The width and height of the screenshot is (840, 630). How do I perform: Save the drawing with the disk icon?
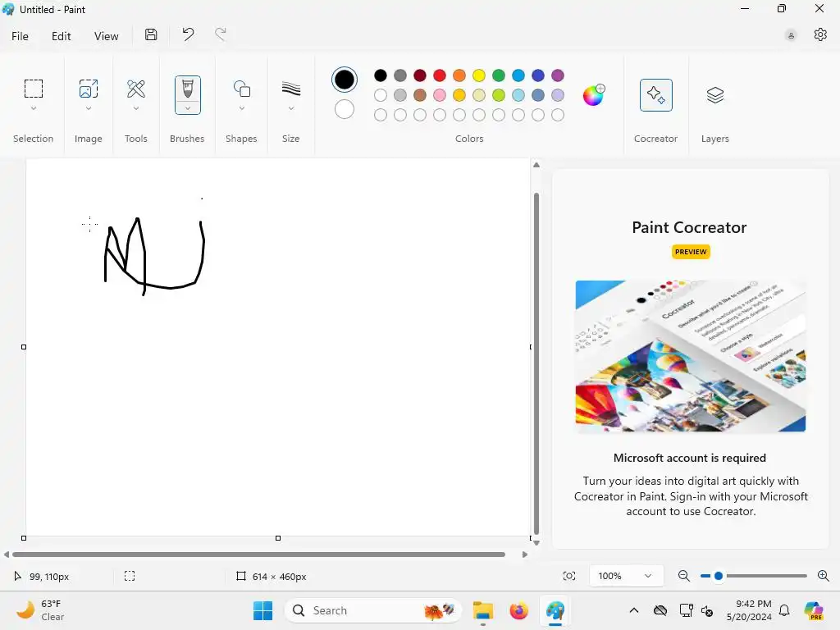pyautogui.click(x=151, y=34)
